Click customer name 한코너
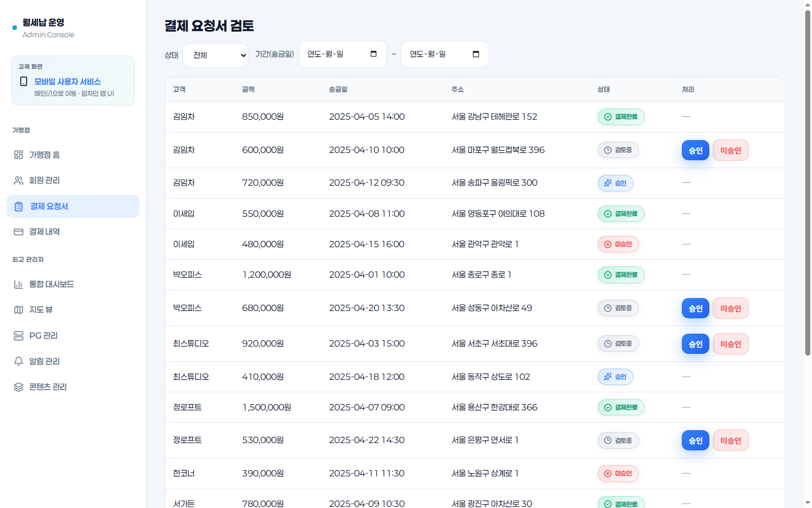 point(184,474)
